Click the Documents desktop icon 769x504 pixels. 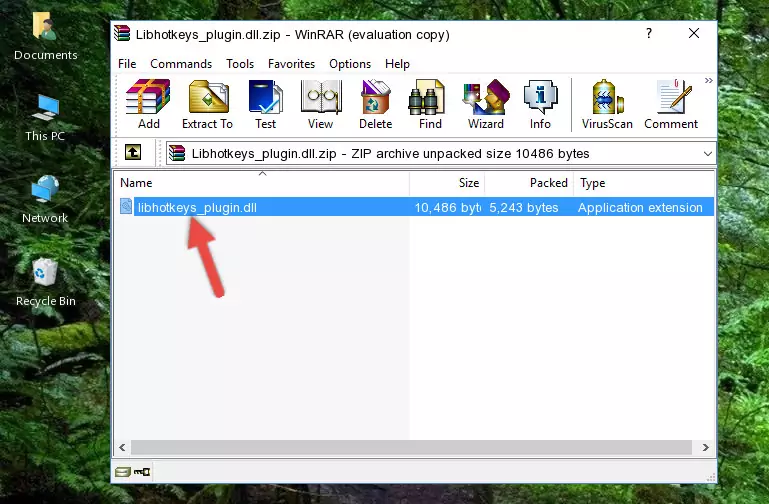coord(46,37)
